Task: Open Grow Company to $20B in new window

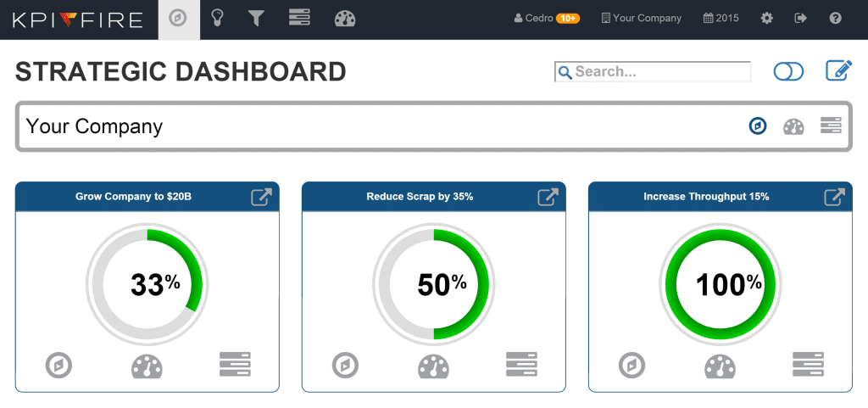Action: [x=262, y=197]
